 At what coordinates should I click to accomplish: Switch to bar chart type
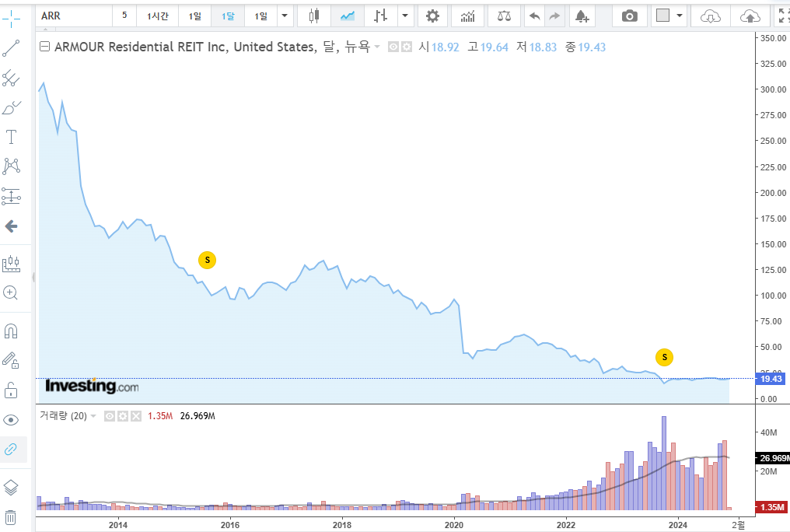click(x=380, y=16)
